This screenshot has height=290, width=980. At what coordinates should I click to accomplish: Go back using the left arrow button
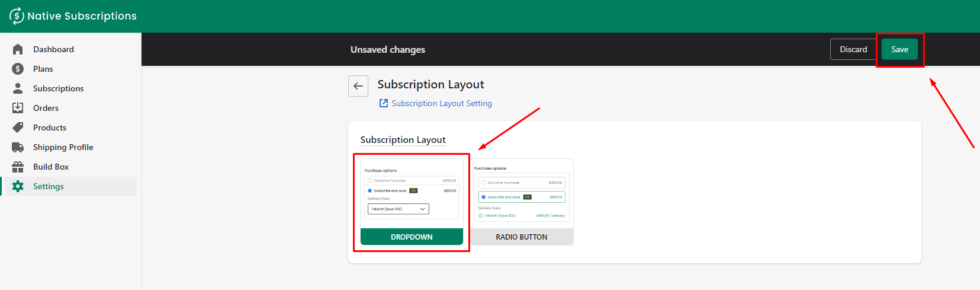click(x=358, y=86)
